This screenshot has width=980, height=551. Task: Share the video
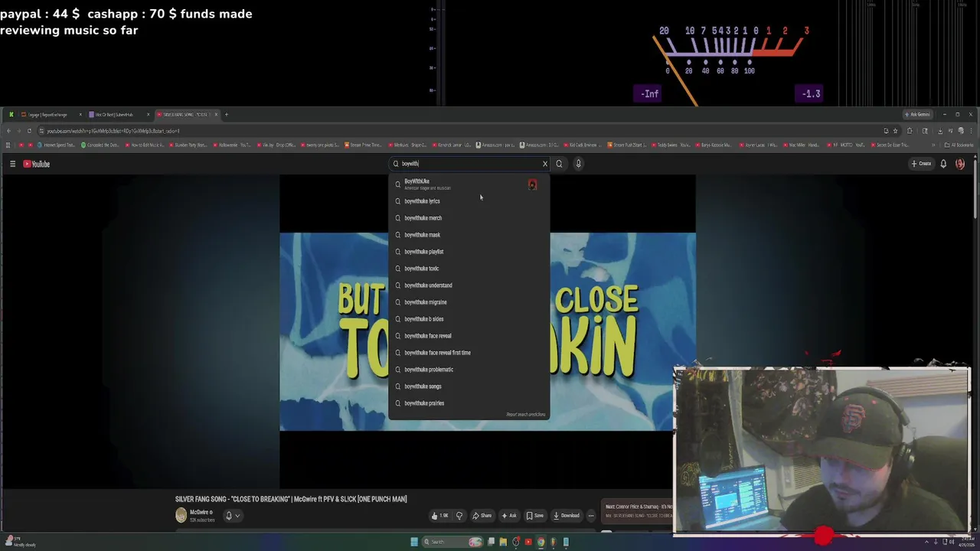482,516
